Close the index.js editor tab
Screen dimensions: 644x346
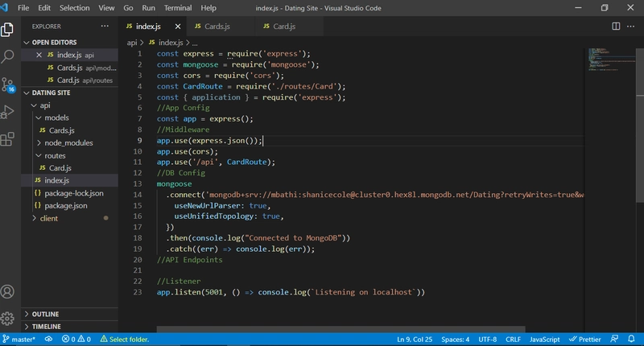pyautogui.click(x=178, y=27)
